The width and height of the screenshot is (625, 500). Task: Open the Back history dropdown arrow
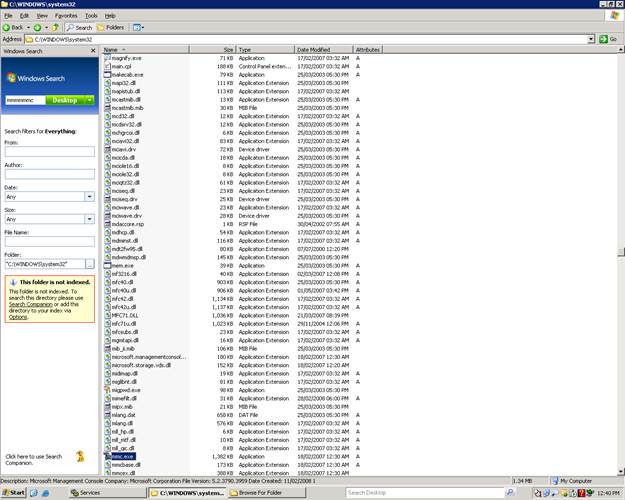[28, 28]
